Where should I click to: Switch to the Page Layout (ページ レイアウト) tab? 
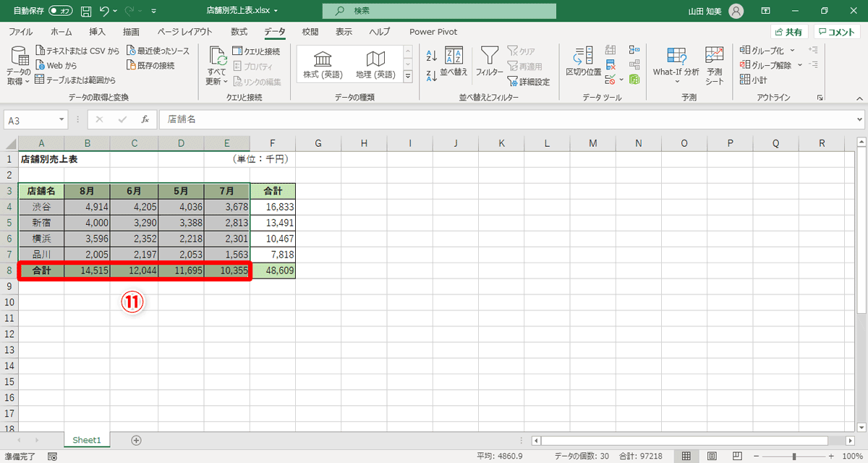pos(184,32)
